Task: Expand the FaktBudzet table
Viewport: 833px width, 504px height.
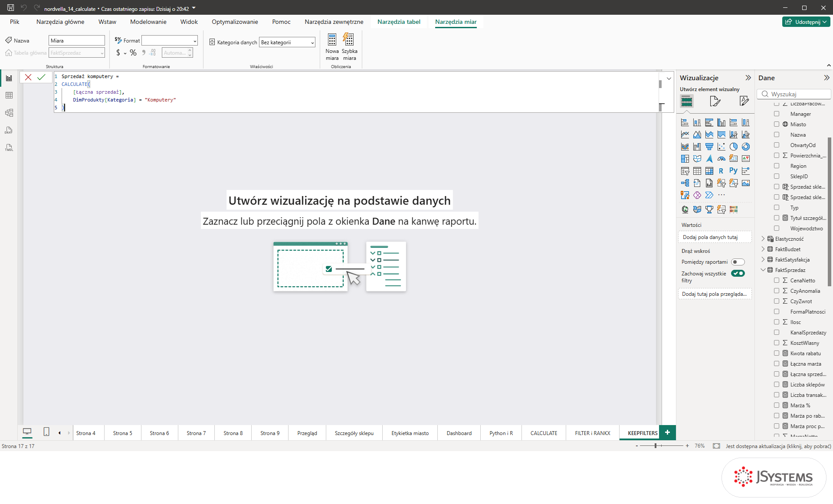Action: click(763, 249)
